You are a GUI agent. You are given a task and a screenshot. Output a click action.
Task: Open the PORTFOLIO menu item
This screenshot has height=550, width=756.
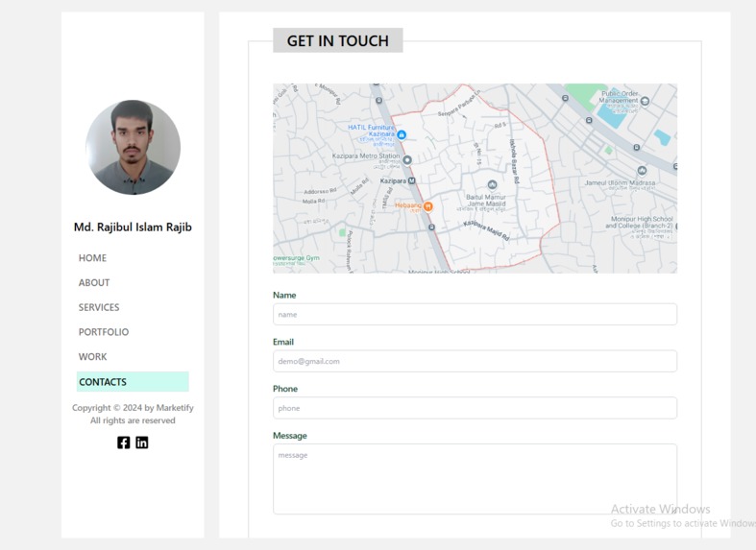point(104,332)
